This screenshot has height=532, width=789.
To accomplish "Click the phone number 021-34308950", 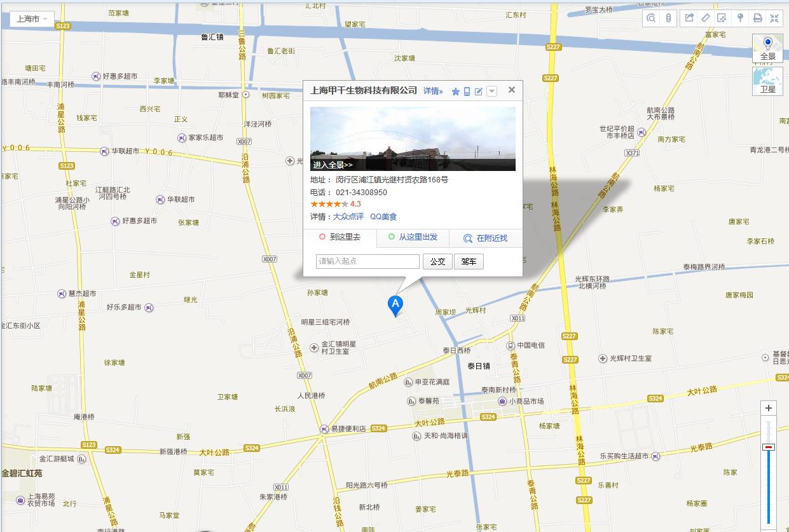I will click(x=361, y=192).
